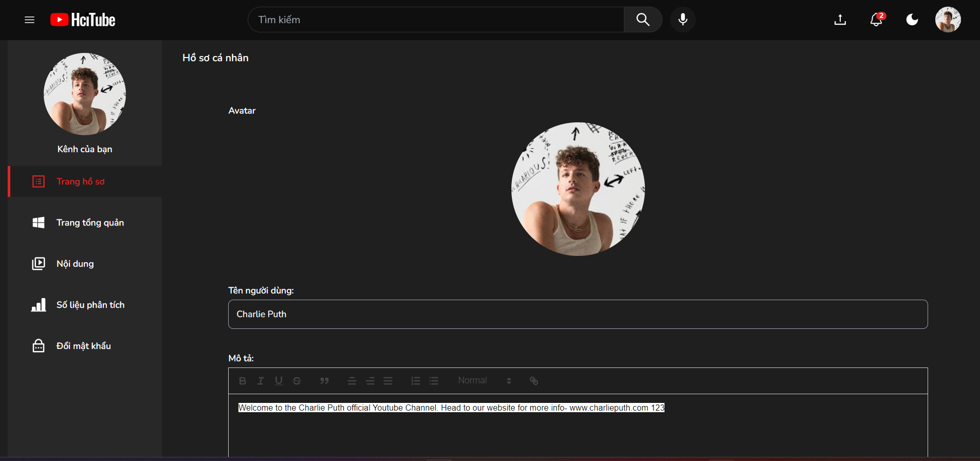The width and height of the screenshot is (980, 461).
Task: Click the search magnifier button
Action: click(x=643, y=20)
